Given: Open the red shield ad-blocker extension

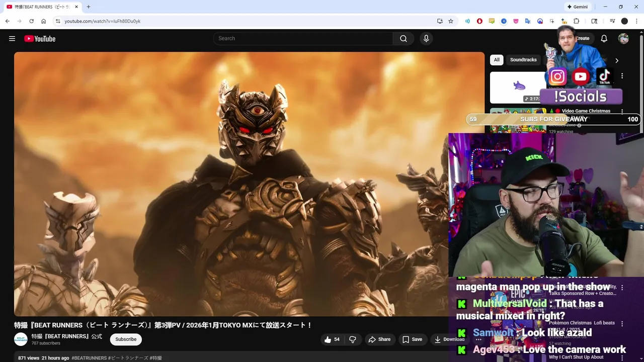Looking at the screenshot, I should (479, 21).
